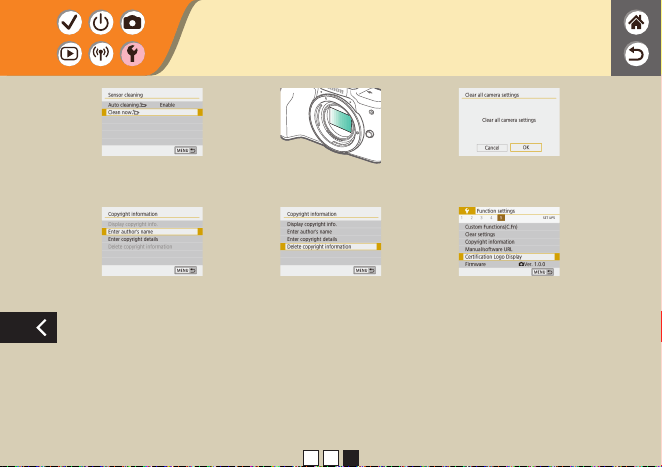
Task: Select 'Certification Logo Display' in Function settings
Action: [x=509, y=257]
